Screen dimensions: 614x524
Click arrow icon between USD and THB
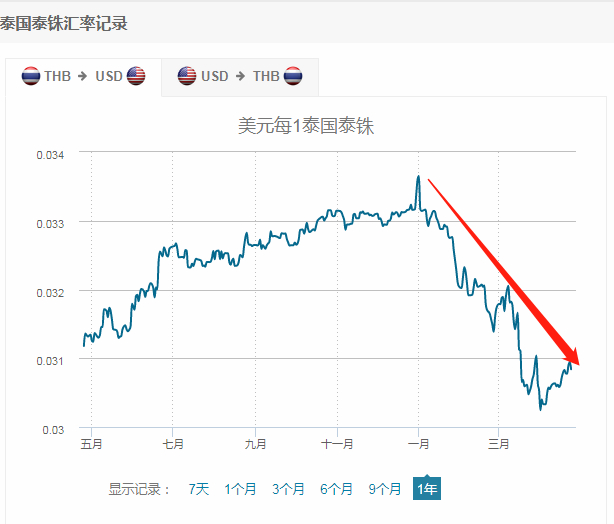tap(239, 77)
